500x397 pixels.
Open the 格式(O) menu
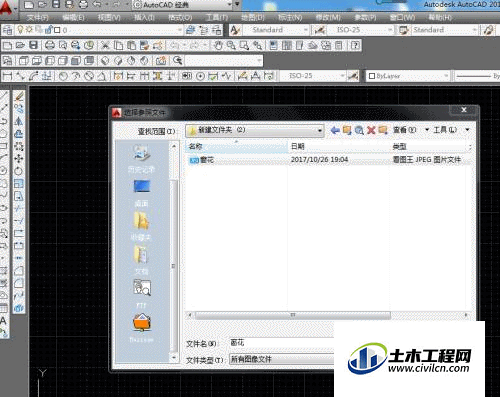(x=180, y=17)
